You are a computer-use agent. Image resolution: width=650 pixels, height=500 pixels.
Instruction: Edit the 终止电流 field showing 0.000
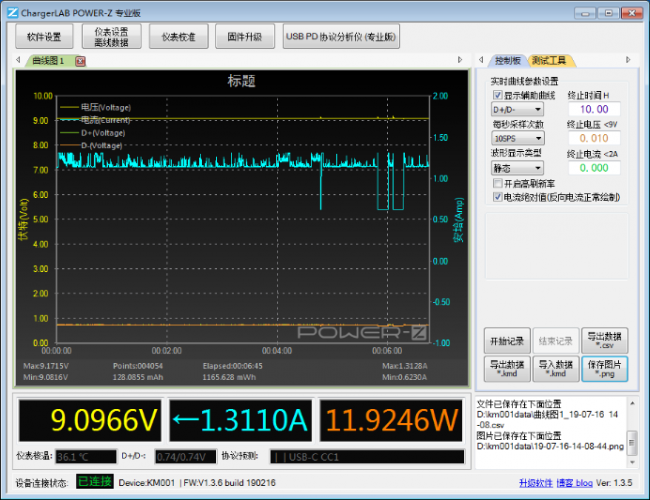(x=594, y=168)
